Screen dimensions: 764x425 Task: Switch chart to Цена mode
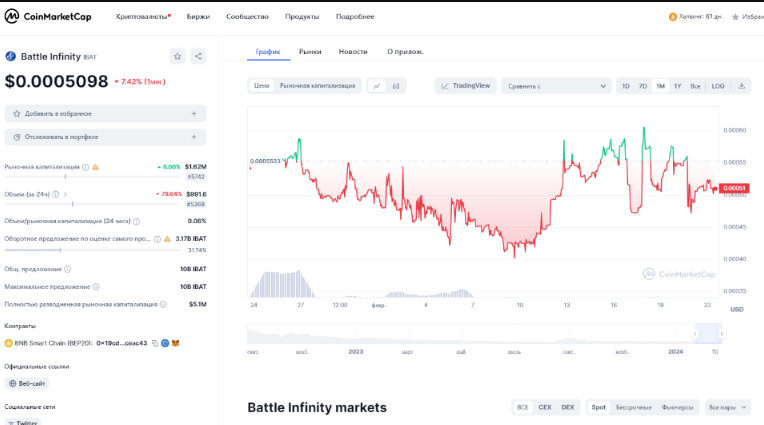262,86
